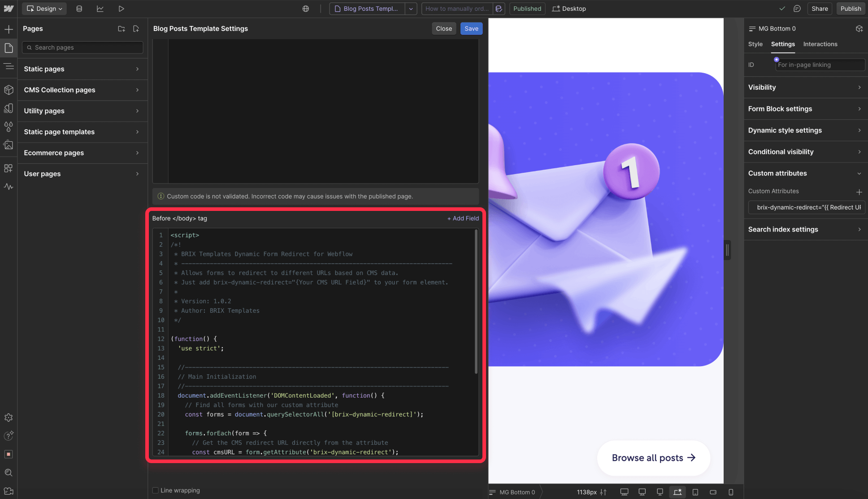Click the Published status indicator
The height and width of the screenshot is (499, 868).
point(527,9)
